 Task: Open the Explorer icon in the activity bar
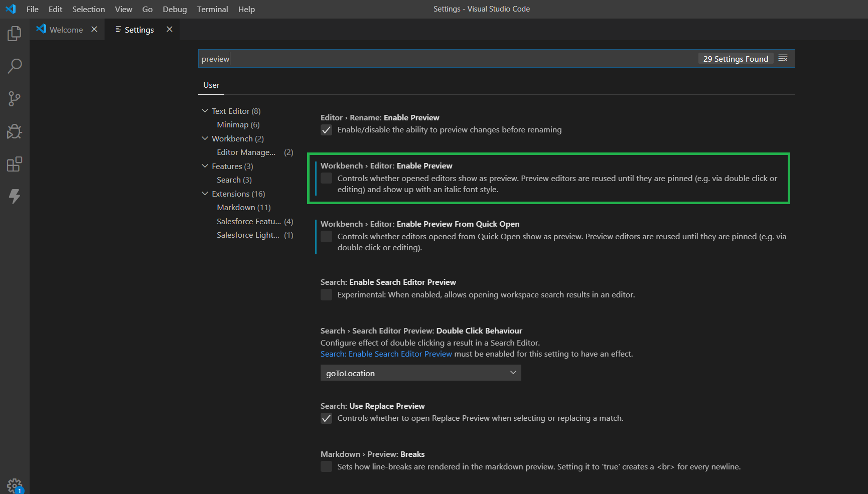click(x=14, y=33)
